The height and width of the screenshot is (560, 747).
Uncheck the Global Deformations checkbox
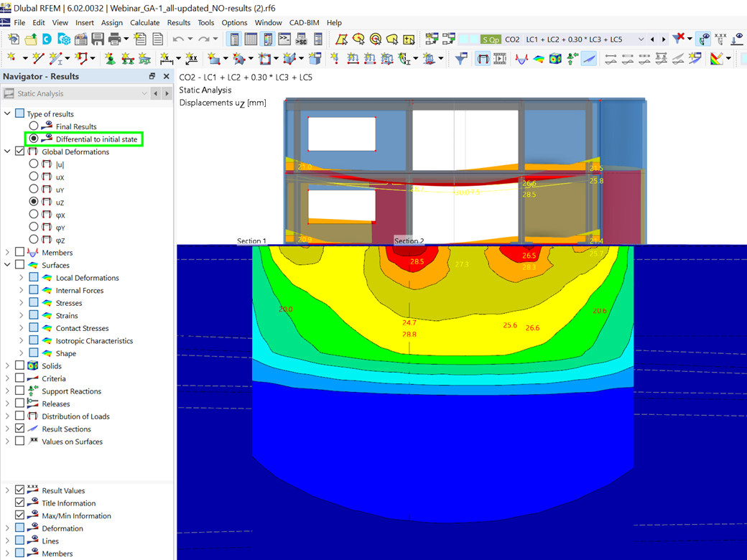click(19, 151)
